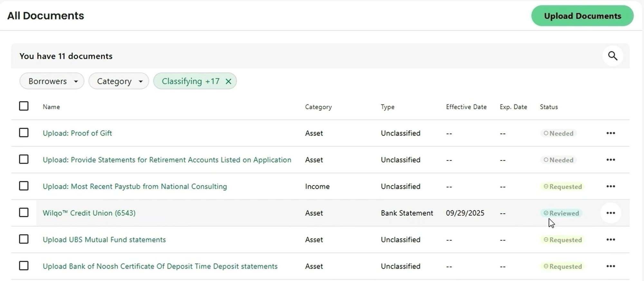644x281 pixels.
Task: Sort by the Effective Date column header
Action: pyautogui.click(x=466, y=107)
